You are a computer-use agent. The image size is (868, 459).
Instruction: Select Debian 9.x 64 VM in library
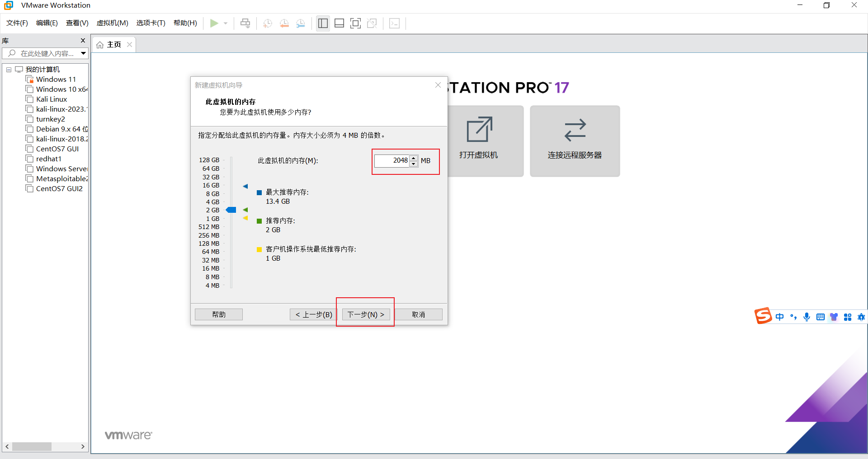click(x=57, y=129)
